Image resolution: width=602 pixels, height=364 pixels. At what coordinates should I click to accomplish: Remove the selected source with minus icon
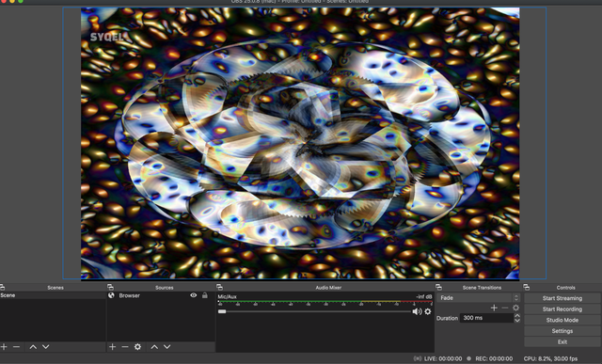tap(125, 347)
